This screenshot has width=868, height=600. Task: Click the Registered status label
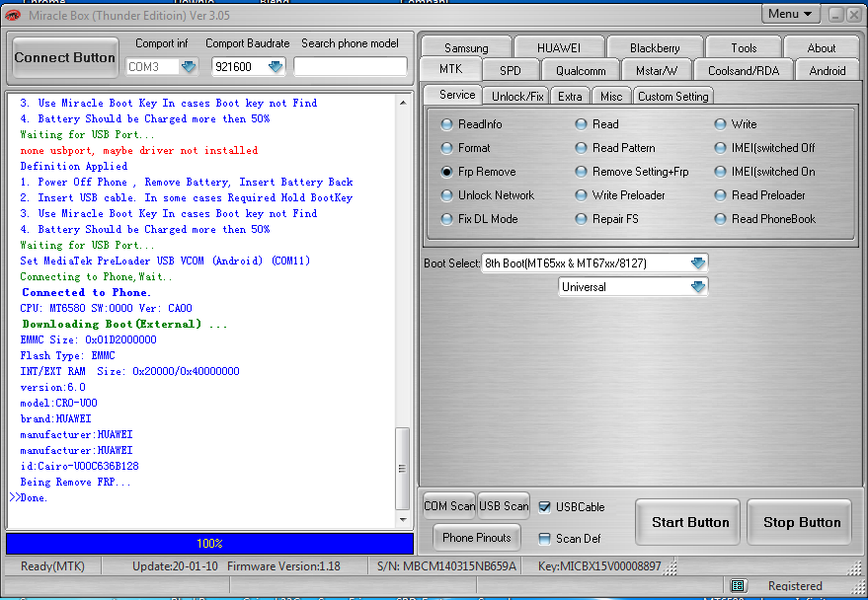pyautogui.click(x=795, y=585)
